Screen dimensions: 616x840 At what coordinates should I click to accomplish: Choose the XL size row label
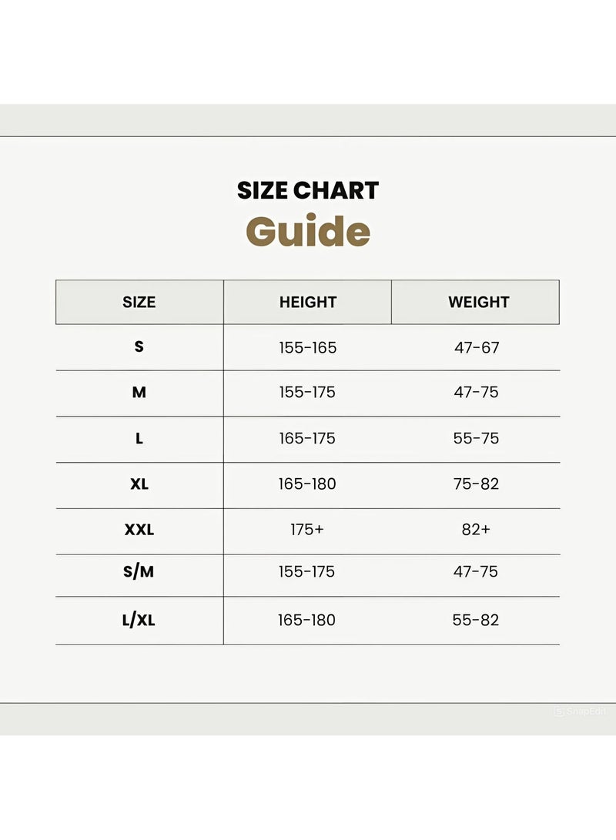tap(139, 484)
